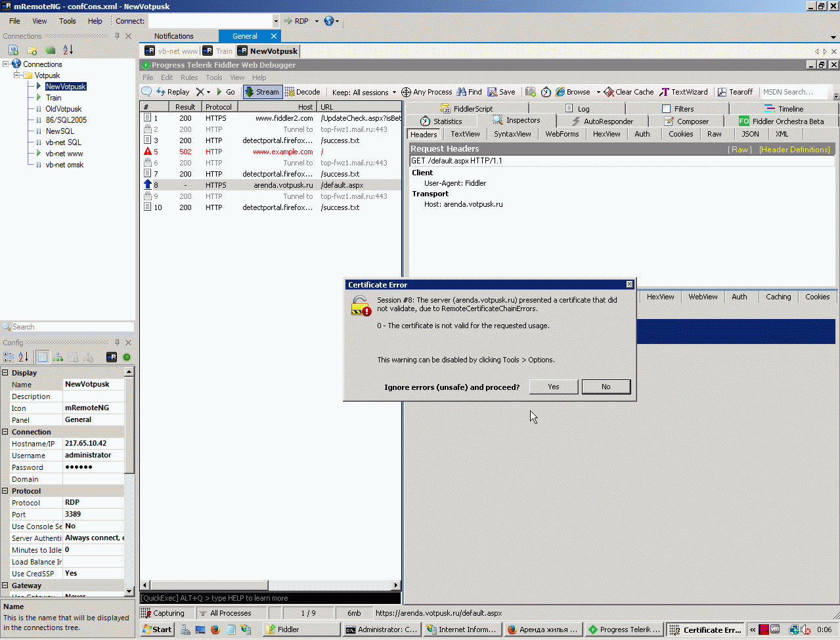Click the New Folder icon in Connections panel
840x640 pixels.
31,50
